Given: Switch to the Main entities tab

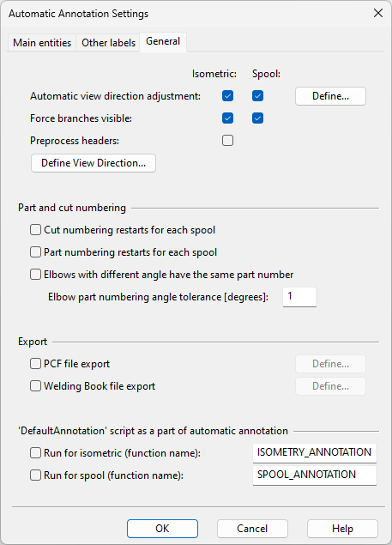Looking at the screenshot, I should 42,43.
